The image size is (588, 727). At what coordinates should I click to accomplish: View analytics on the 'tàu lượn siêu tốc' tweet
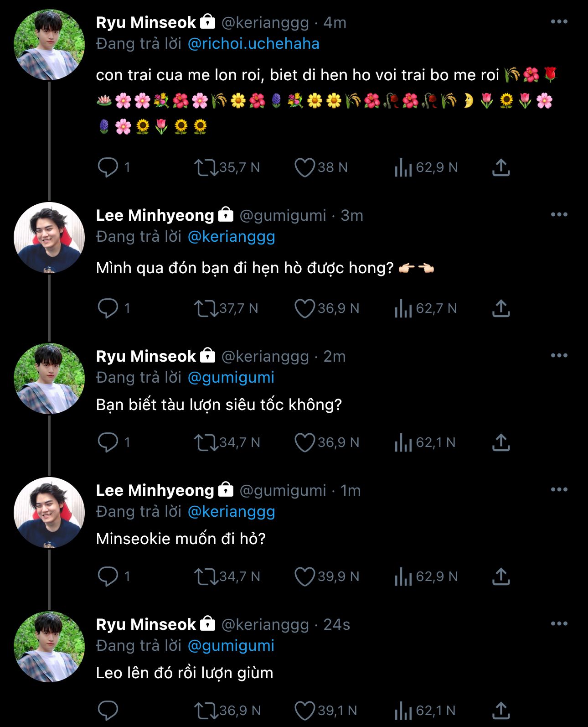(403, 442)
